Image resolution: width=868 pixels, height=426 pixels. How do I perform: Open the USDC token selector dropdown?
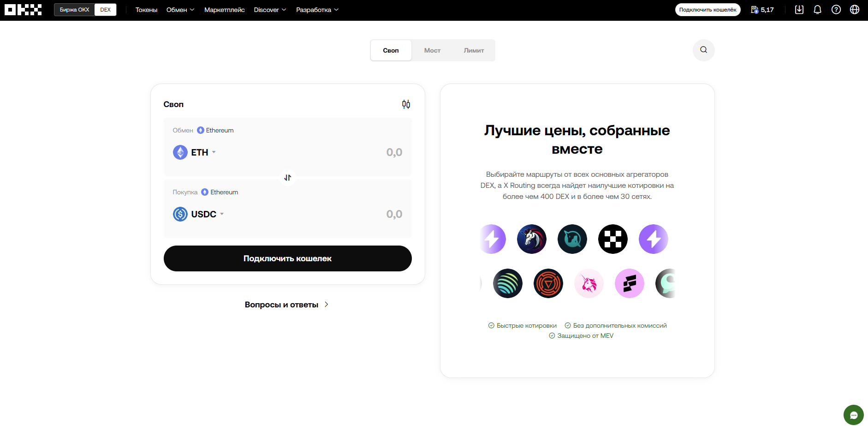pos(199,214)
